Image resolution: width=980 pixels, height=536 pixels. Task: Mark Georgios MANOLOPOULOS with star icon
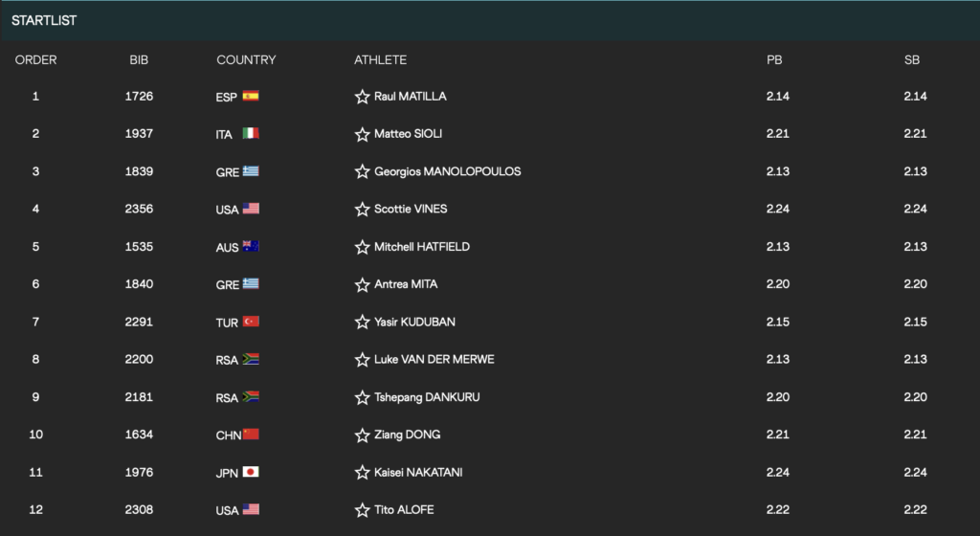(x=362, y=171)
